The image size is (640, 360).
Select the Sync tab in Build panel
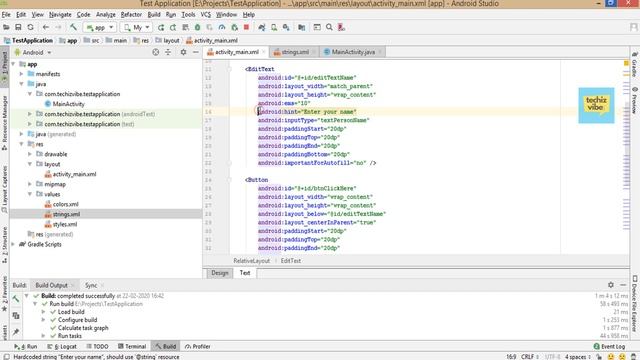[x=91, y=285]
